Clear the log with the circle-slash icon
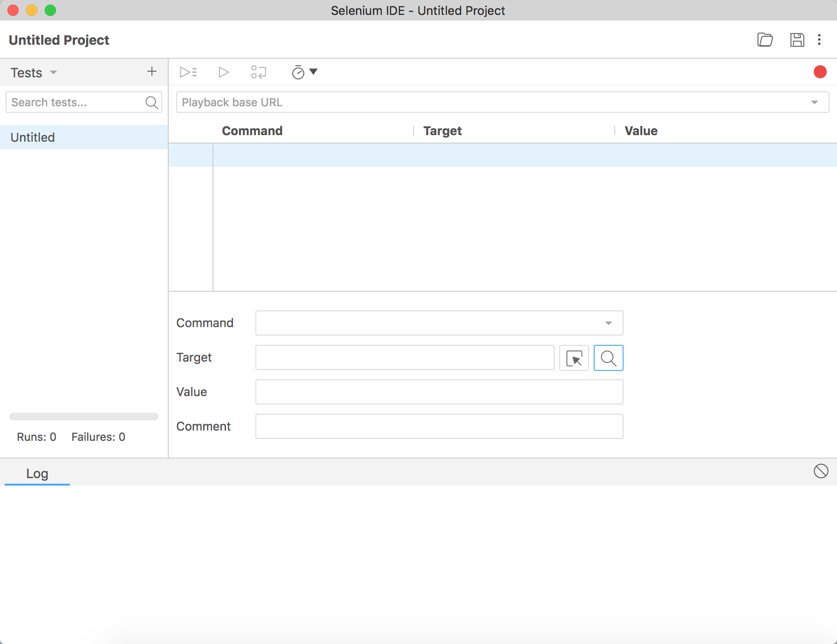 (821, 471)
